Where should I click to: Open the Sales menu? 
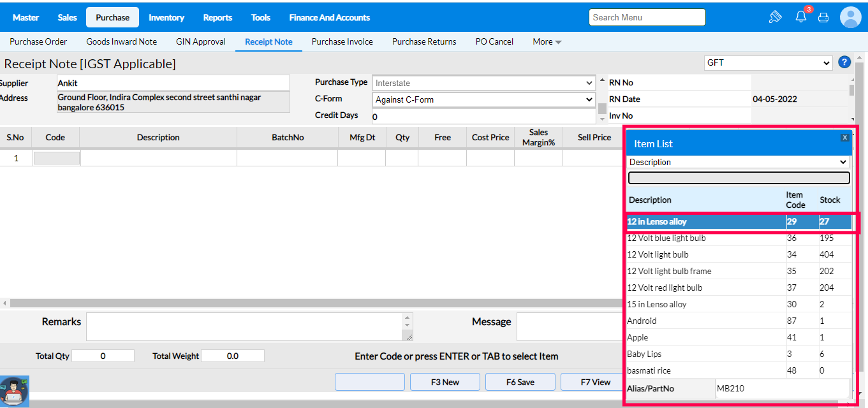click(x=67, y=17)
